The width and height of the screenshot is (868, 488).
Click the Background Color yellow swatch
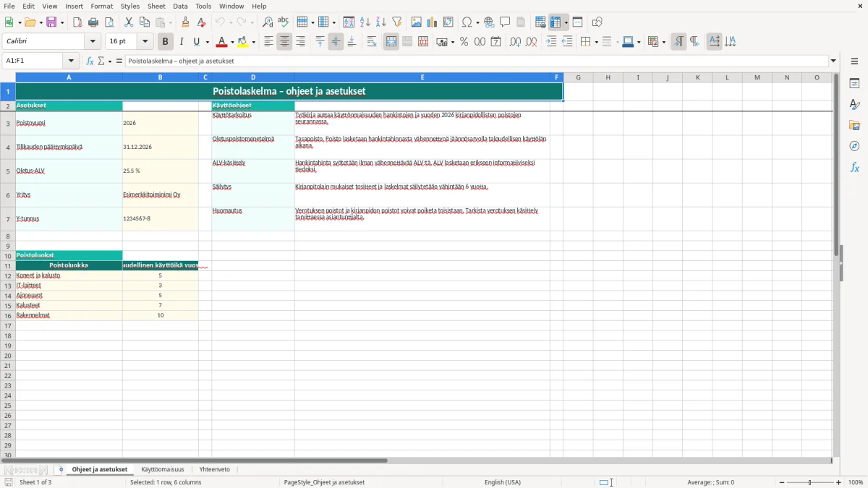pos(243,42)
